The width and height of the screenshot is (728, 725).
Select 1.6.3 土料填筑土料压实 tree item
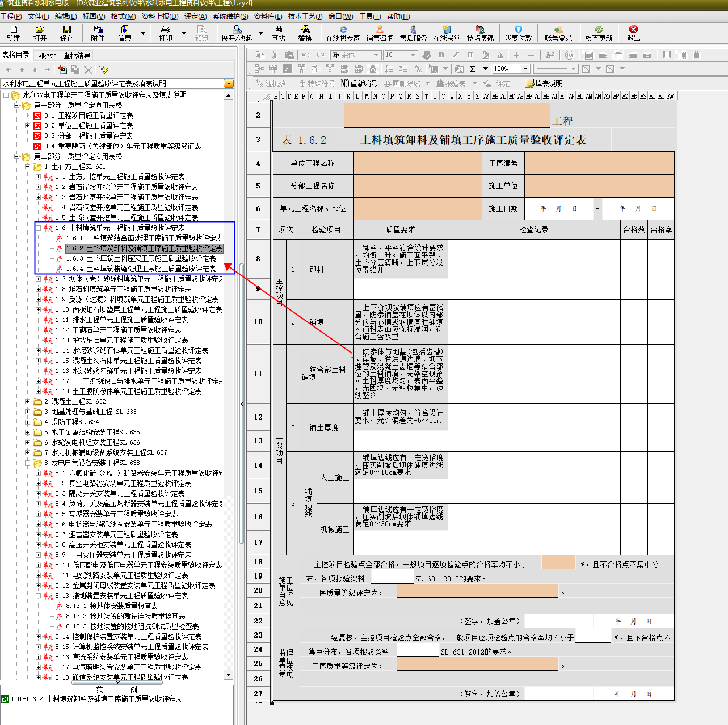click(x=141, y=258)
